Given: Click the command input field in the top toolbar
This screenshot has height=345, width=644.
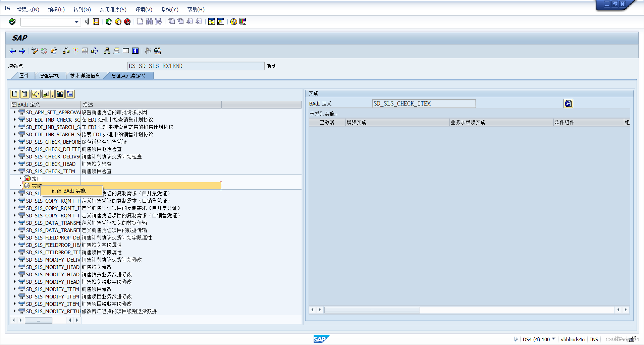Looking at the screenshot, I should (47, 22).
